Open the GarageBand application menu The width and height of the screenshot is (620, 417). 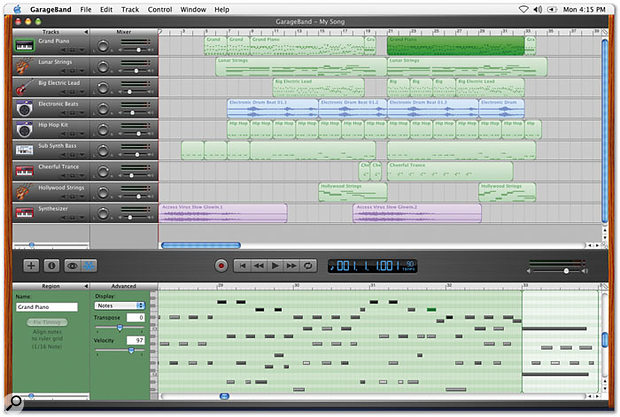(x=51, y=9)
